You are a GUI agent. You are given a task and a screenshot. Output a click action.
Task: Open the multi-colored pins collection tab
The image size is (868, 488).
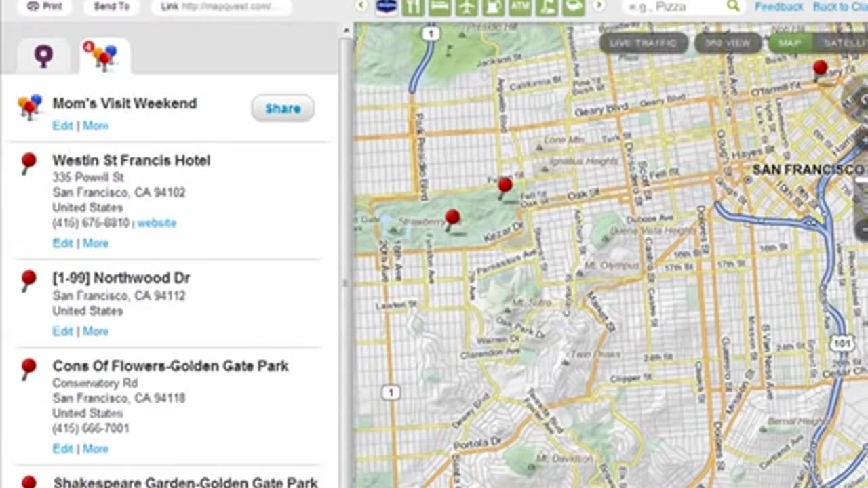[104, 56]
